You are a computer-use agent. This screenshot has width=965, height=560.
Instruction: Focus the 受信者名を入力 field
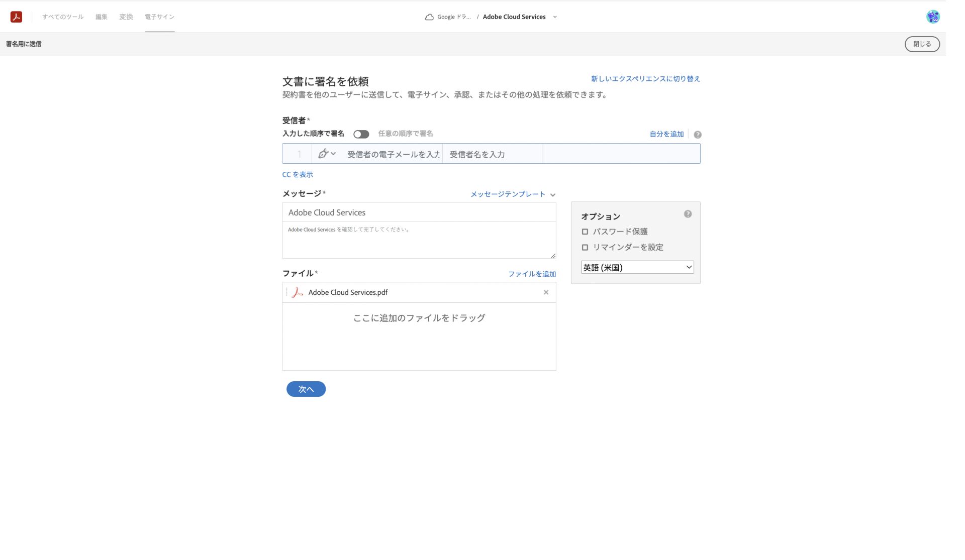click(x=492, y=154)
